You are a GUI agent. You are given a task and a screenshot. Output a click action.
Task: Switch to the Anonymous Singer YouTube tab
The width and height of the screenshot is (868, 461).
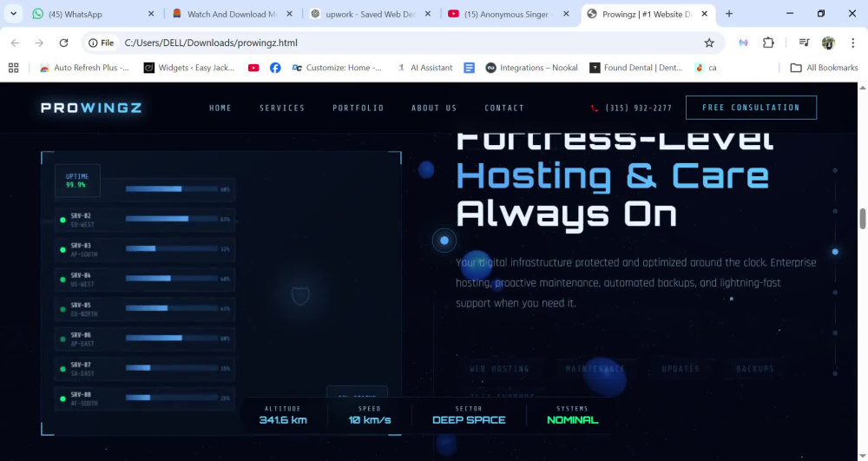click(x=509, y=14)
